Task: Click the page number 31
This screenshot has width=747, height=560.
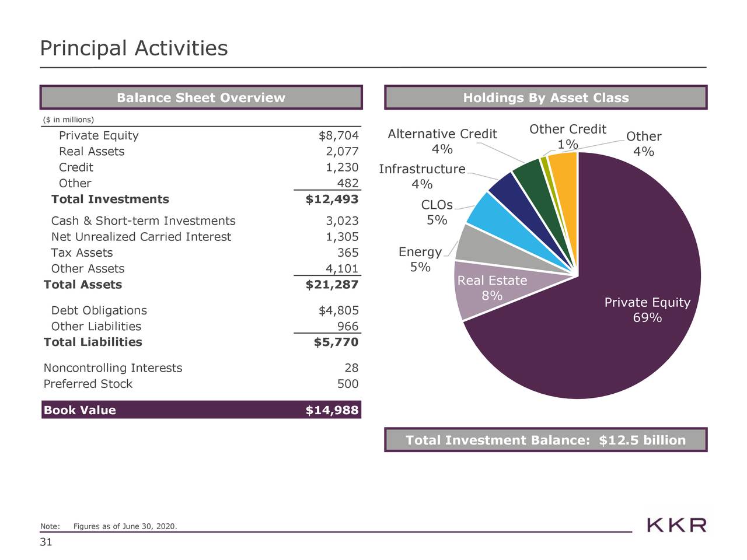Action: pyautogui.click(x=46, y=542)
